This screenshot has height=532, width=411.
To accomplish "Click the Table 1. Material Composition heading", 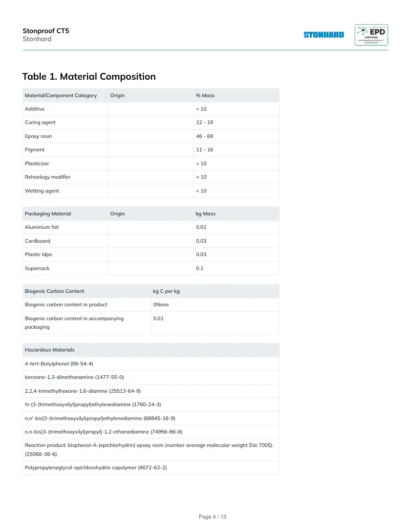I will coord(89,76).
